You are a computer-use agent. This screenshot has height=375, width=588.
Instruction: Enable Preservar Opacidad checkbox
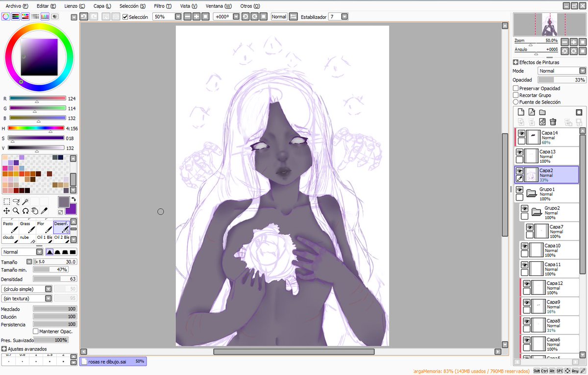click(x=515, y=88)
